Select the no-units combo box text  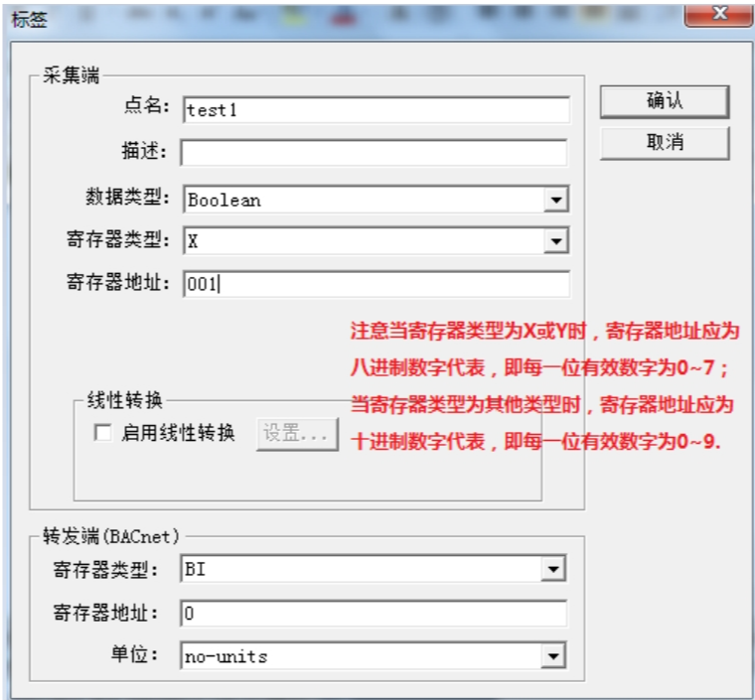[226, 656]
